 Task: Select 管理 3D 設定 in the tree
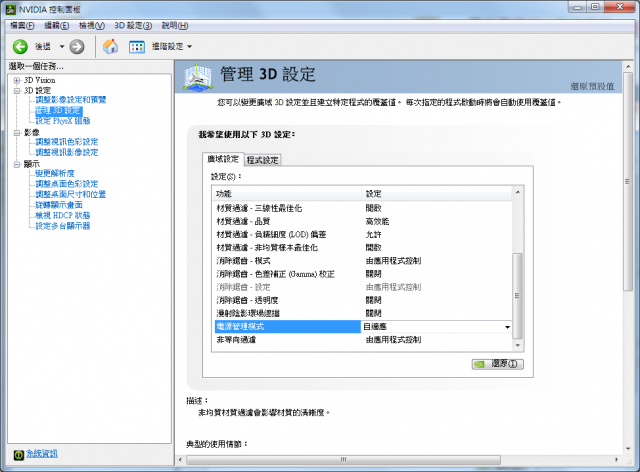[x=59, y=110]
